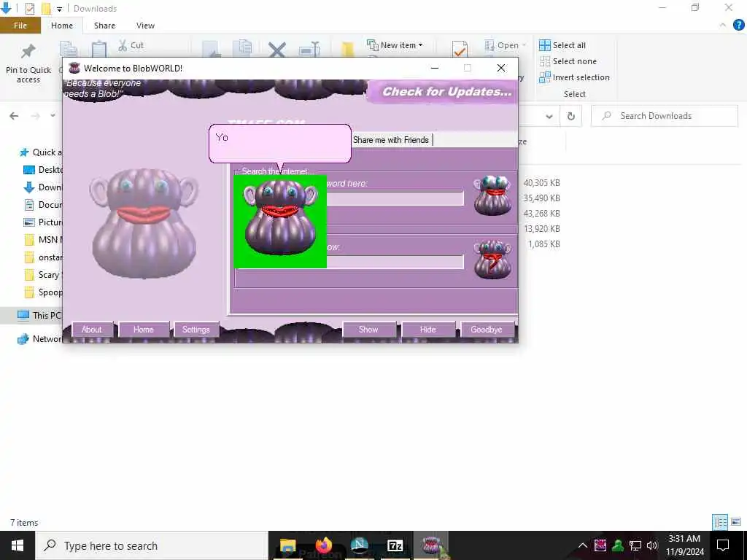Image resolution: width=747 pixels, height=560 pixels.
Task: Click the BlobWORLD taskbar icon
Action: [431, 545]
